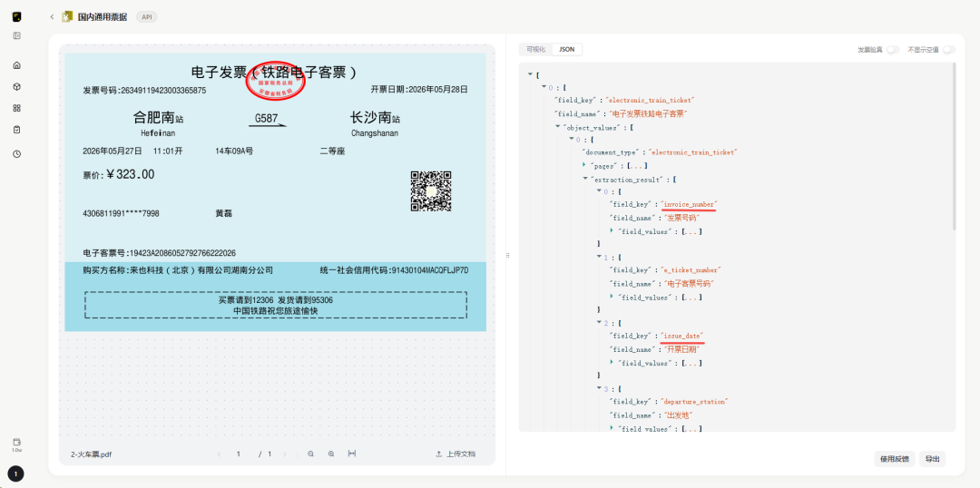The image size is (980, 488).
Task: Open the user avatar labeled 1
Action: 15,474
